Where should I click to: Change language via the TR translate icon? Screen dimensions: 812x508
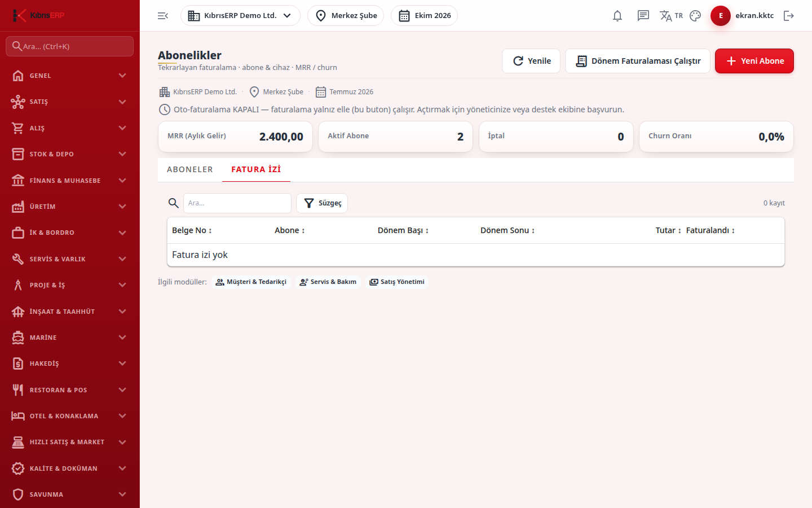coord(671,16)
